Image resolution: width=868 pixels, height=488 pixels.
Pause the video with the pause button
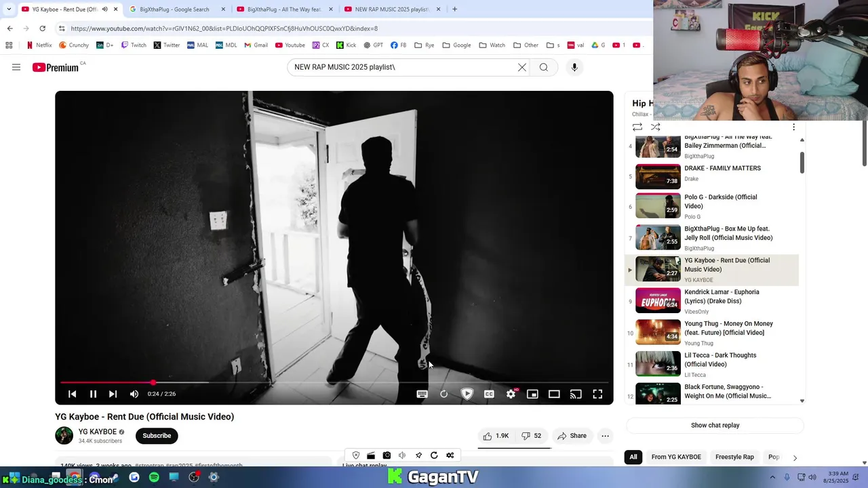pos(94,394)
